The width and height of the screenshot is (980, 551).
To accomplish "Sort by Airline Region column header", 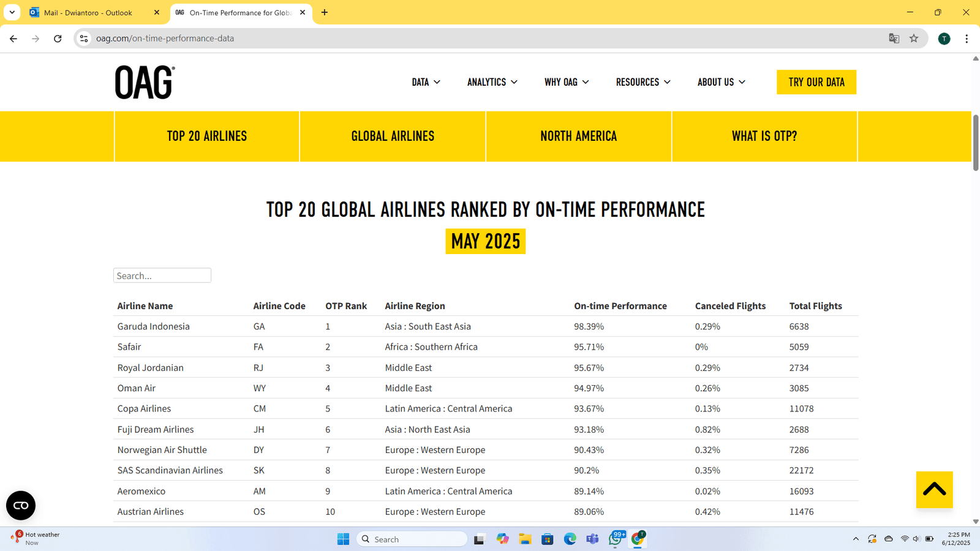I will click(415, 306).
